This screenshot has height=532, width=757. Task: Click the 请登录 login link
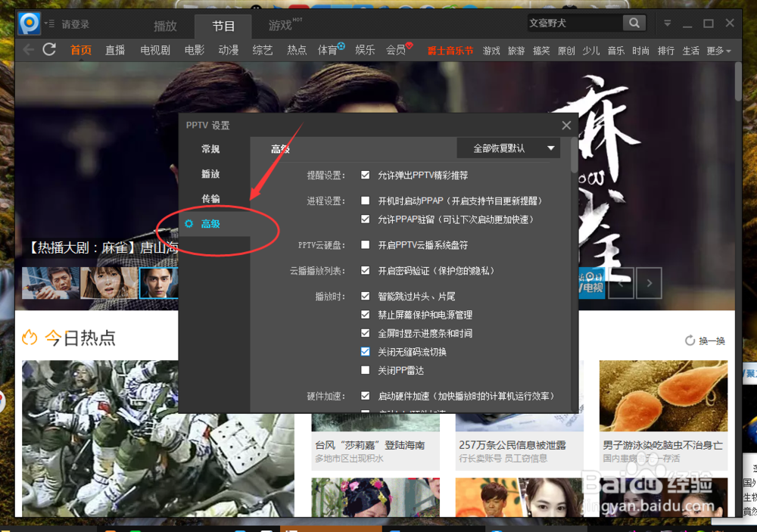tap(75, 24)
